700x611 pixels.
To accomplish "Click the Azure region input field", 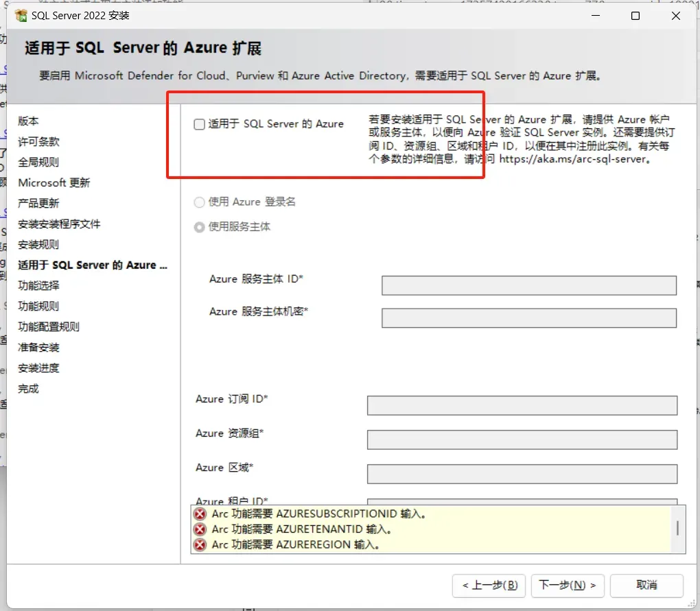I will point(522,474).
